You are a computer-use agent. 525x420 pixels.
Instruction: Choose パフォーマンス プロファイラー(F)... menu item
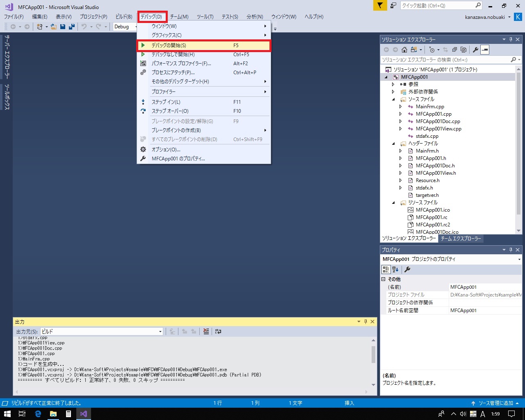click(203, 64)
